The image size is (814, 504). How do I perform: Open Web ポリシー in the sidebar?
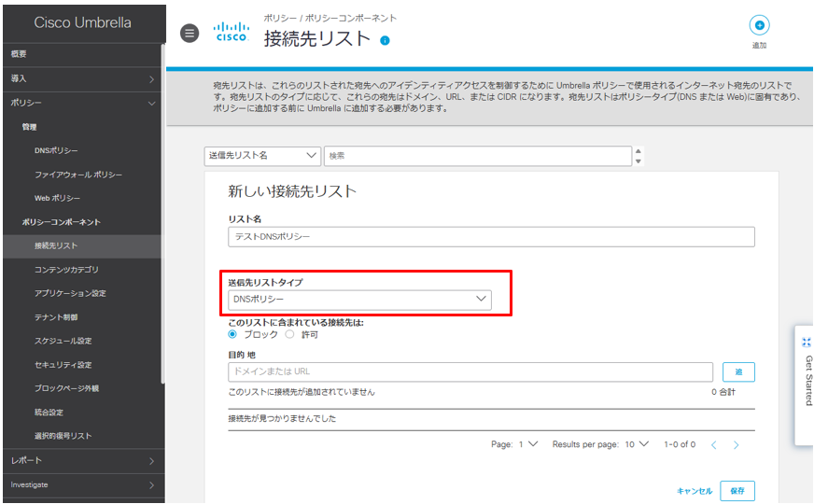pos(57,198)
